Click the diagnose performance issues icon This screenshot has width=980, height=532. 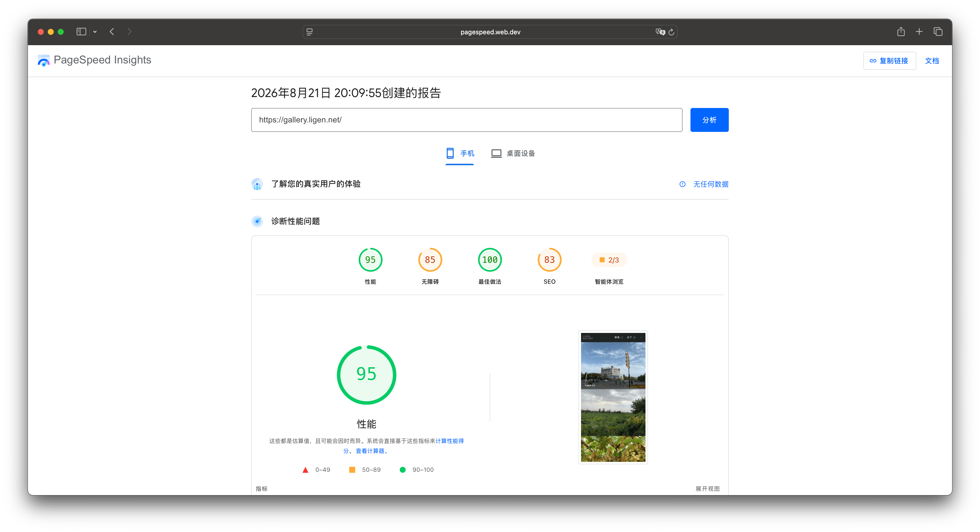pyautogui.click(x=257, y=221)
